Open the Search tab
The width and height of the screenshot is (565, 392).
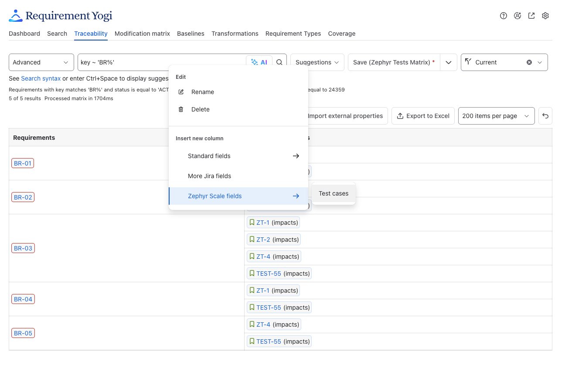point(57,34)
